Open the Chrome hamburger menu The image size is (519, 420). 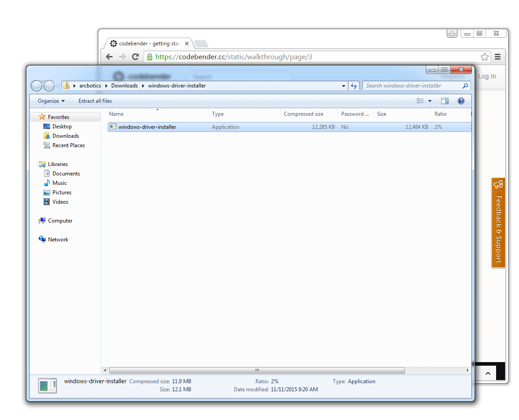pyautogui.click(x=497, y=57)
